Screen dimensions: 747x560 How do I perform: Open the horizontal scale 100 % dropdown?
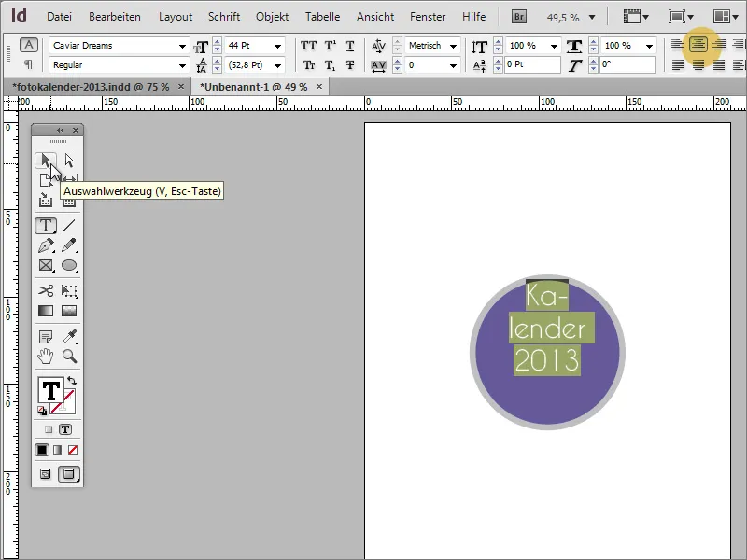649,46
